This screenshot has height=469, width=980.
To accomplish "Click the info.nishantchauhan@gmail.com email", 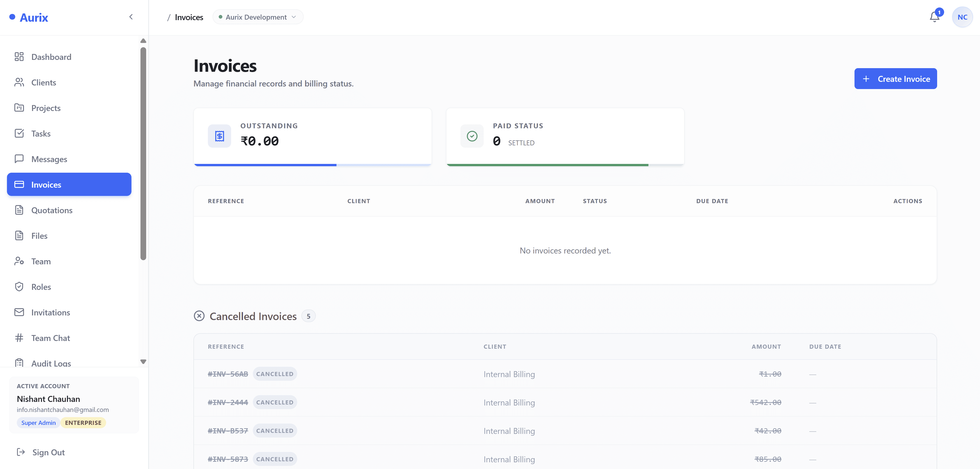I will [x=63, y=410].
